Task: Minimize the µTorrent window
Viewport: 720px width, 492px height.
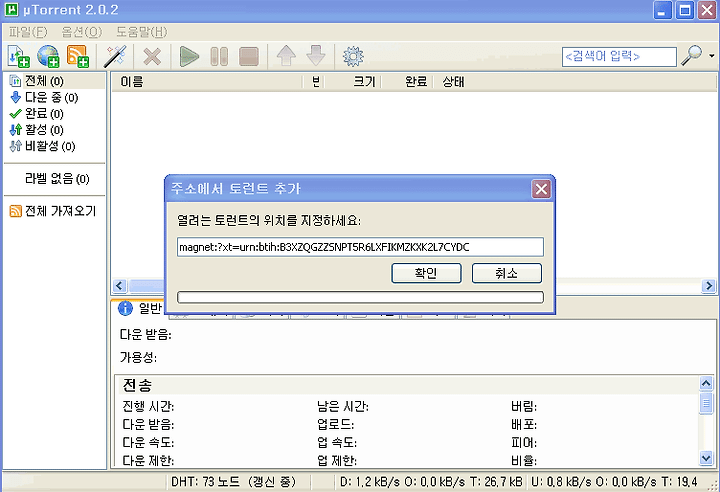Action: tap(662, 10)
